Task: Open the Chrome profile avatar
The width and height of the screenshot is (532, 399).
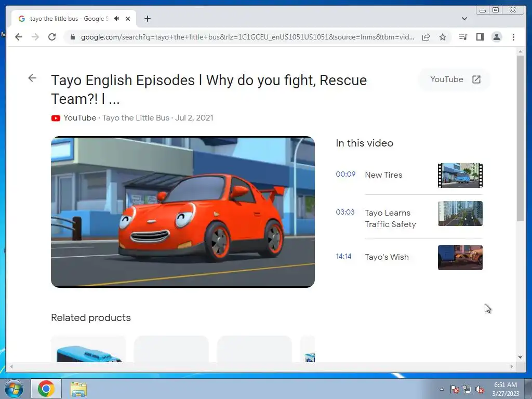Action: pyautogui.click(x=496, y=37)
